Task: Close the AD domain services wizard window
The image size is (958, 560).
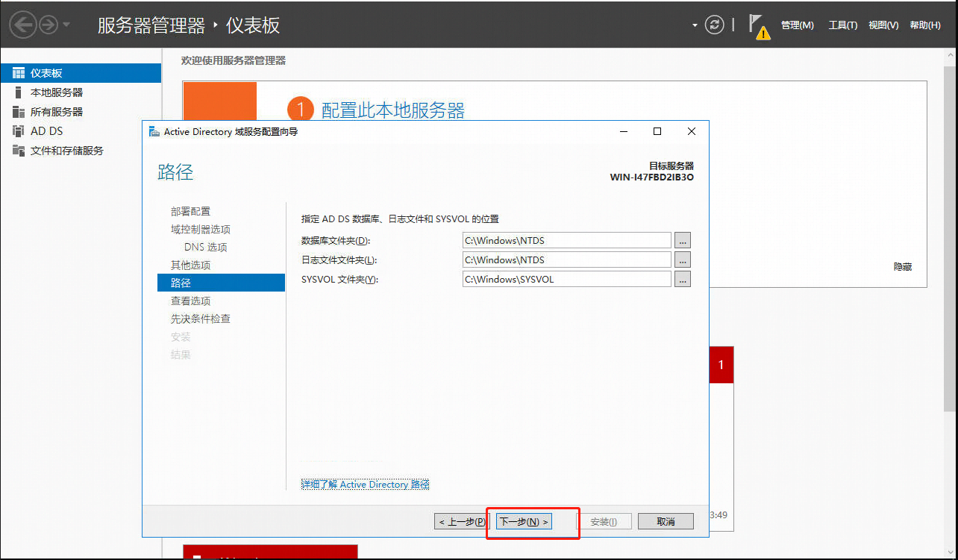Action: coord(692,131)
